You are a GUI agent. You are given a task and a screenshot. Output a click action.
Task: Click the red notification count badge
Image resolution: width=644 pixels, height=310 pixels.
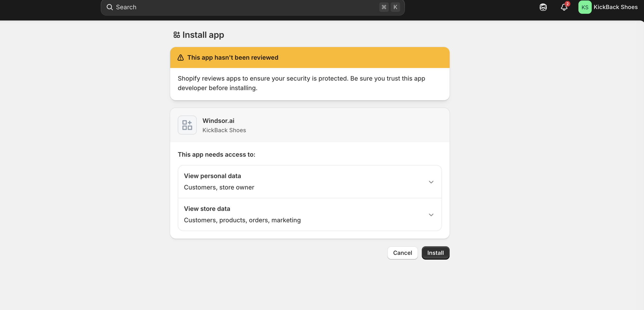568,4
